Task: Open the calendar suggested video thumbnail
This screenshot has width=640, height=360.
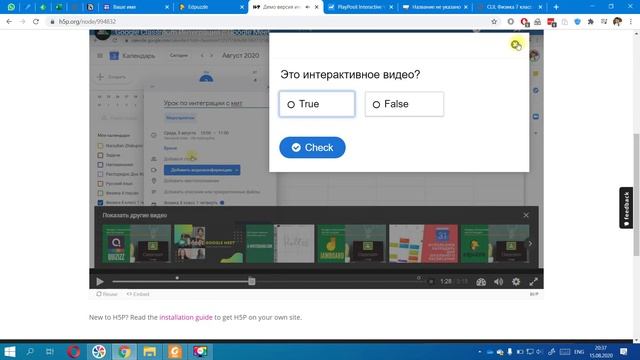Action: [x=423, y=244]
